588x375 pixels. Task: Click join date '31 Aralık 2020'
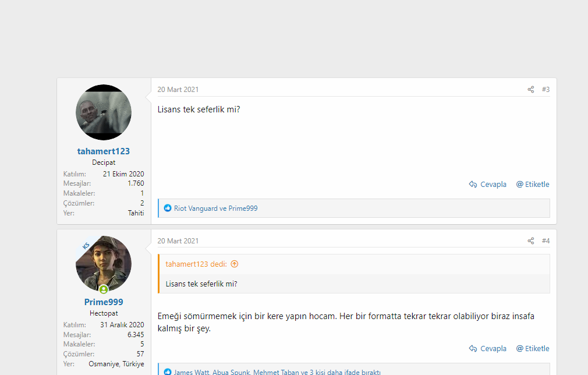[122, 325]
